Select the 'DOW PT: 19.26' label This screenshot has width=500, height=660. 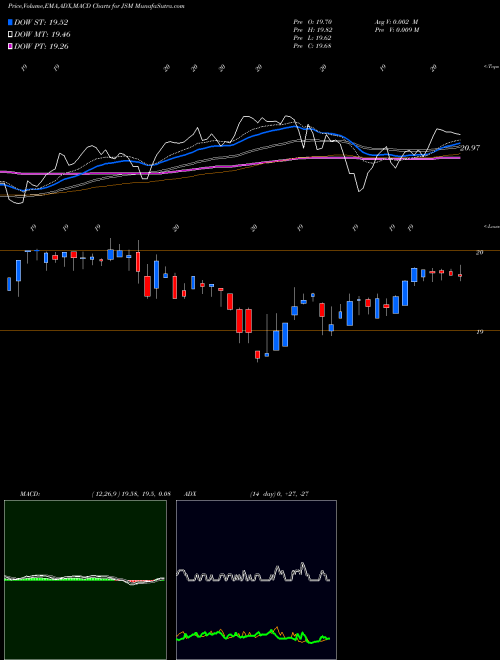(x=41, y=46)
